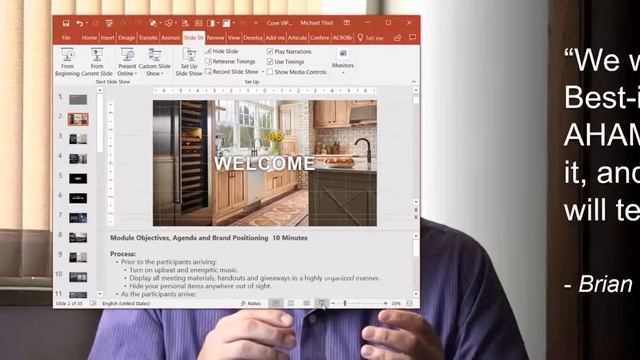The image size is (640, 360).
Task: Start slide show From Current Slide
Action: [97, 62]
